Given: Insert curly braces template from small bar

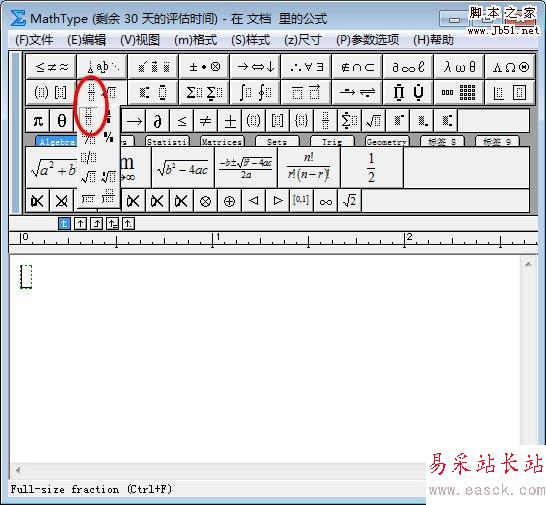Looking at the screenshot, I should [x=301, y=121].
